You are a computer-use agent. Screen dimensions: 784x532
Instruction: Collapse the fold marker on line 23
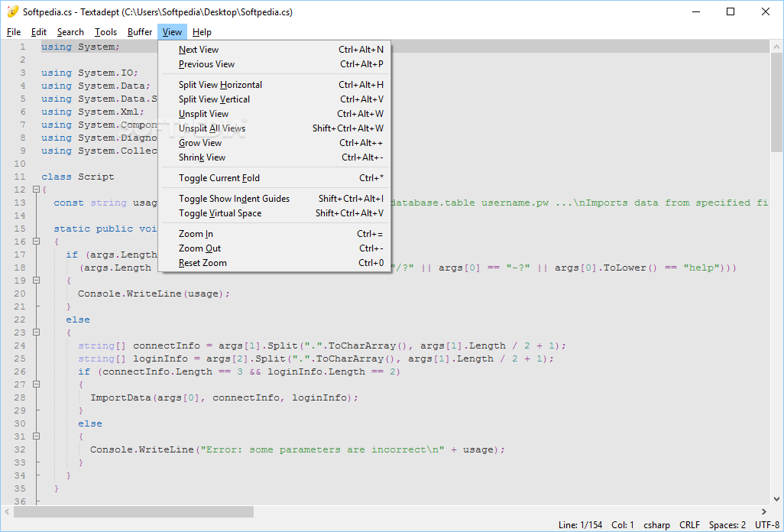tap(36, 332)
